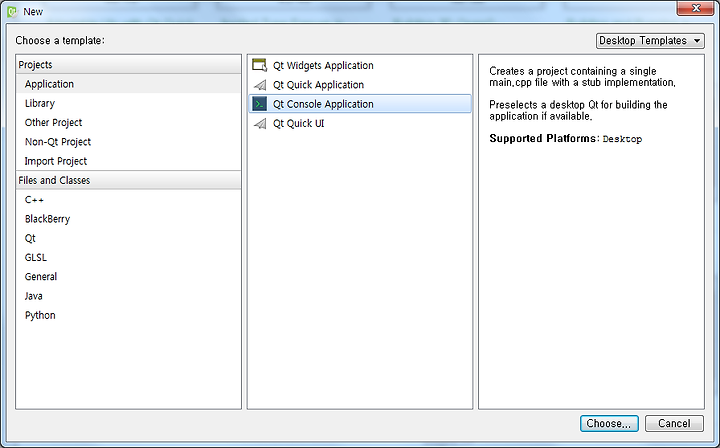Select the Library project category

point(128,103)
